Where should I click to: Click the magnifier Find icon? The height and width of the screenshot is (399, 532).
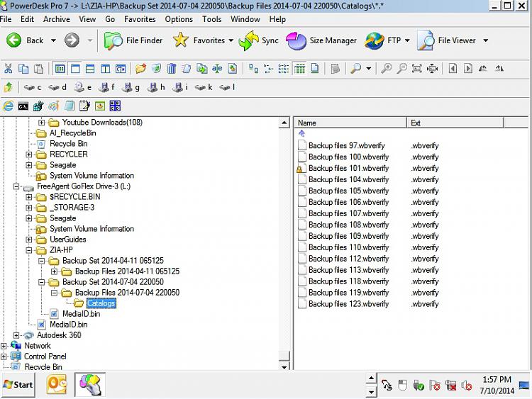(356, 69)
